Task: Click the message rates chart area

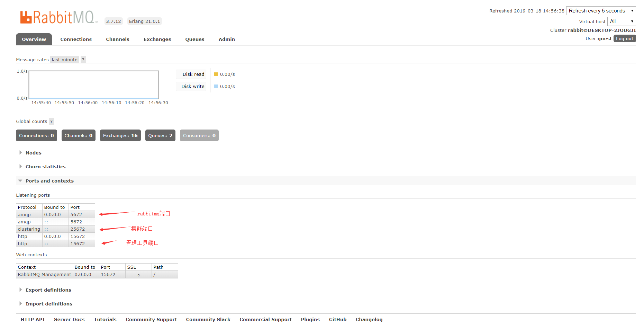Action: point(94,85)
